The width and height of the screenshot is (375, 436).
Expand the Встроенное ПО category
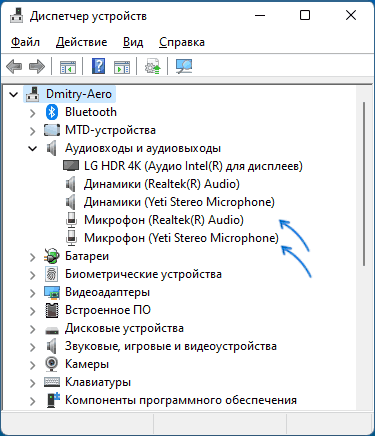pyautogui.click(x=32, y=311)
